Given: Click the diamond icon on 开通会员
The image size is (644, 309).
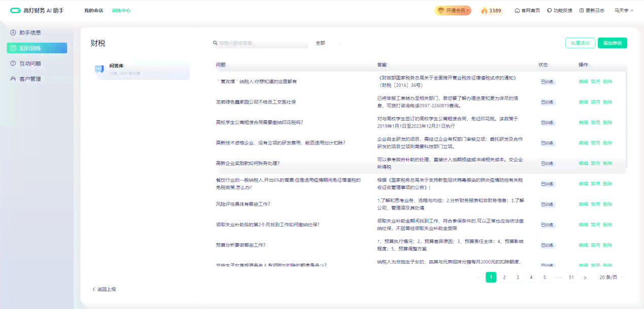Looking at the screenshot, I should (x=441, y=10).
